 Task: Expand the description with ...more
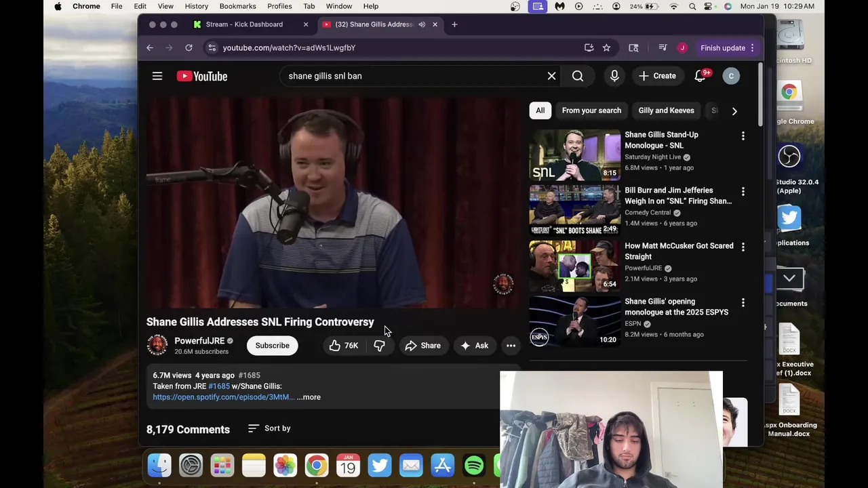tap(309, 397)
